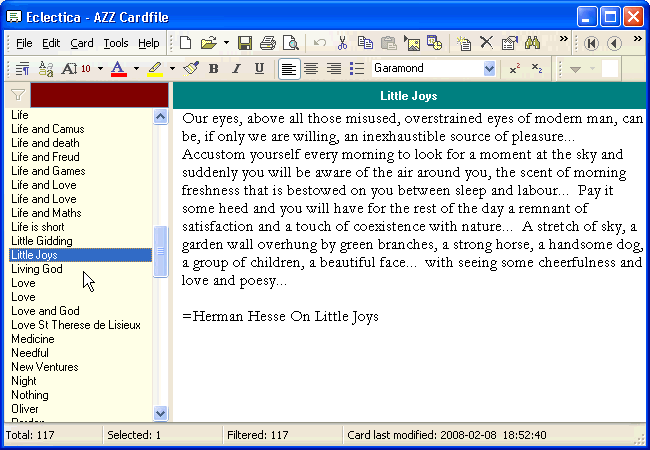The image size is (650, 450).
Task: Toggle Bold formatting
Action: [x=213, y=69]
